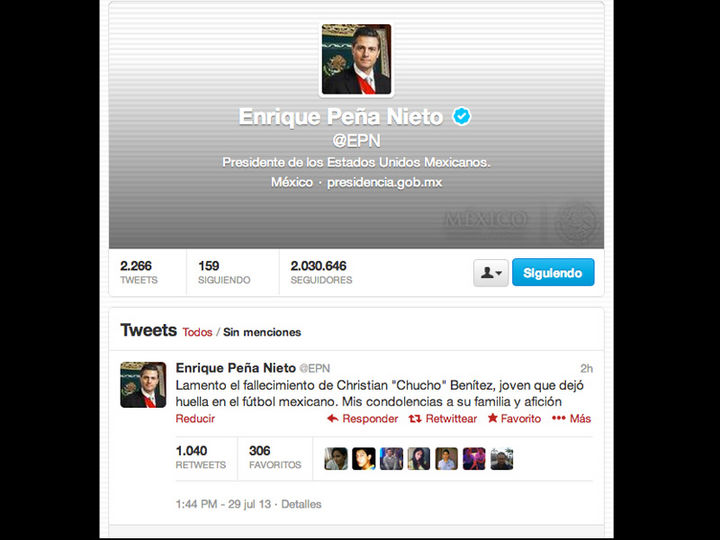Collapse the tweet with Reducir
This screenshot has height=540, width=720.
pos(195,418)
